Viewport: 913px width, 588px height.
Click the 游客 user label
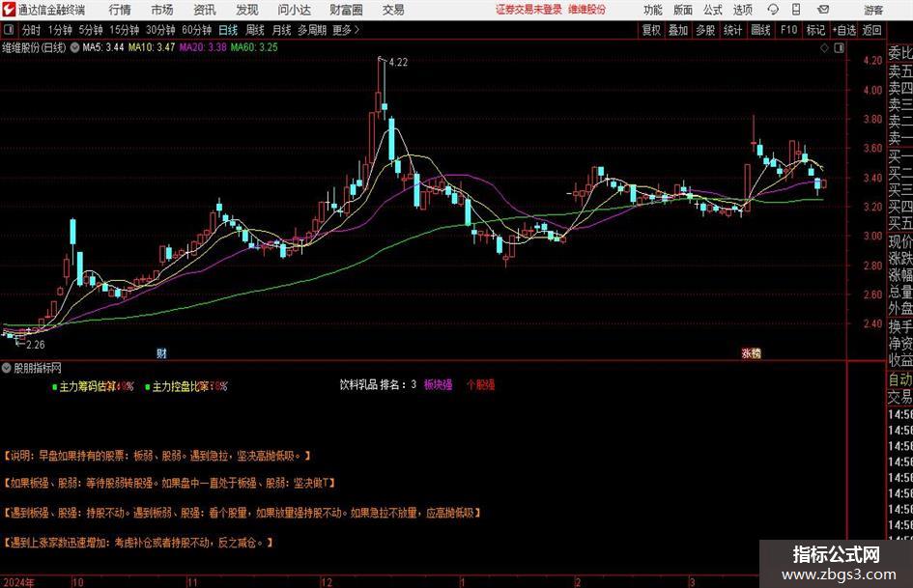(872, 10)
